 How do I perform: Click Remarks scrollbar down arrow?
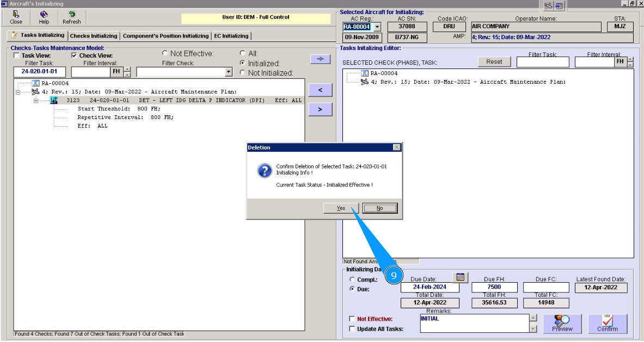click(533, 328)
